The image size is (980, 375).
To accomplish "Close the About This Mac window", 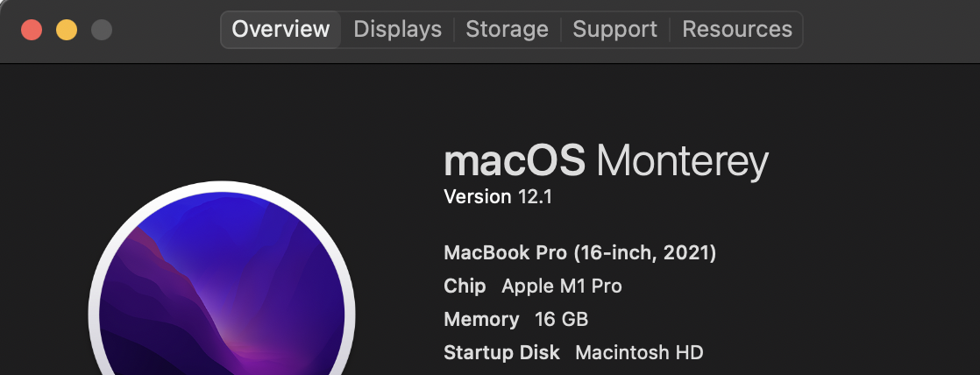I will (x=32, y=30).
